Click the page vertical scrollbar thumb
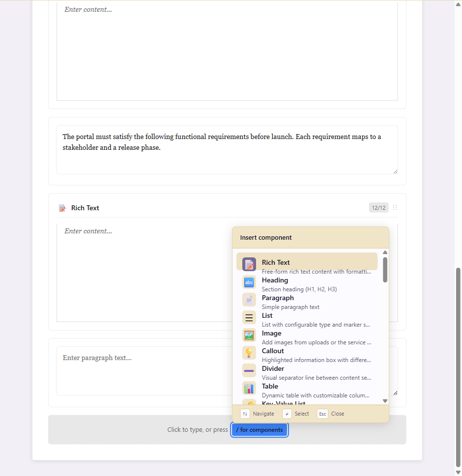This screenshot has height=476, width=462. coord(458,367)
